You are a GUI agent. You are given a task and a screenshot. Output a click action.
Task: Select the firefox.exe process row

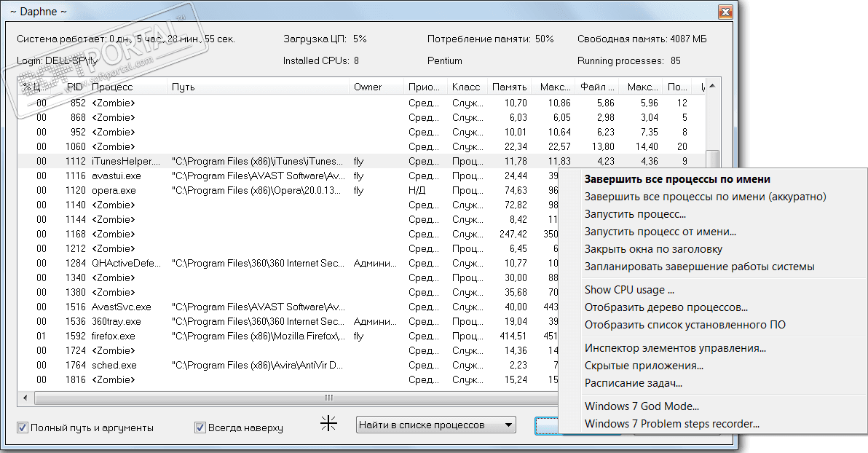(x=288, y=336)
